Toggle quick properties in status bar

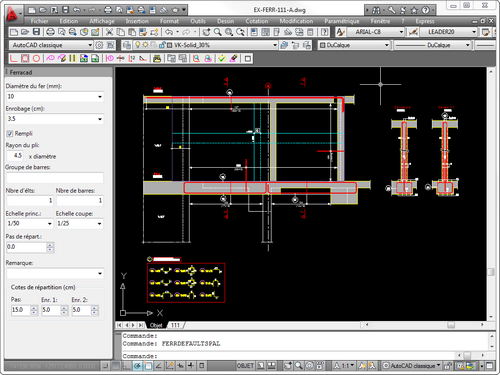coord(202,366)
